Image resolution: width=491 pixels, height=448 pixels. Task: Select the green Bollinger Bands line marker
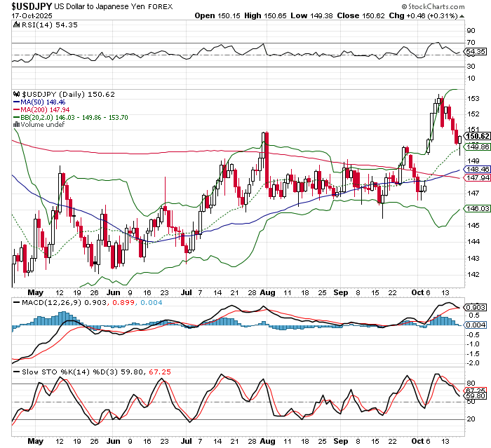tap(18, 117)
